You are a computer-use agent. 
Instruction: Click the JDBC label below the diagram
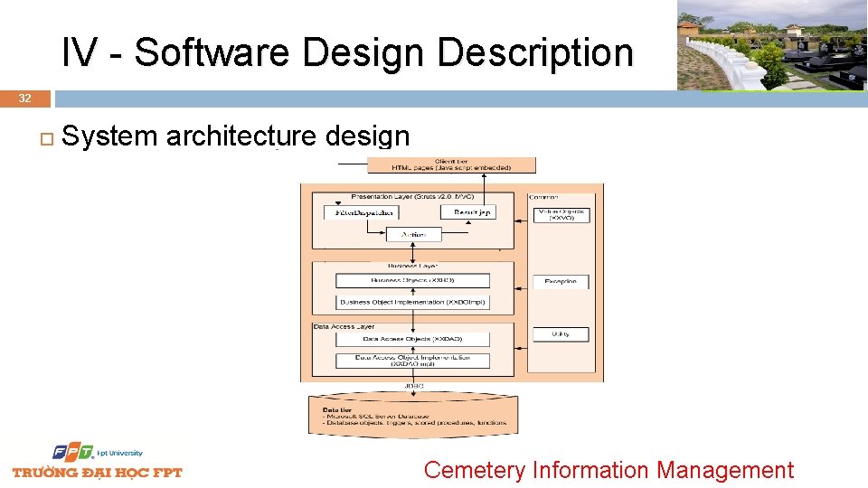point(413,386)
